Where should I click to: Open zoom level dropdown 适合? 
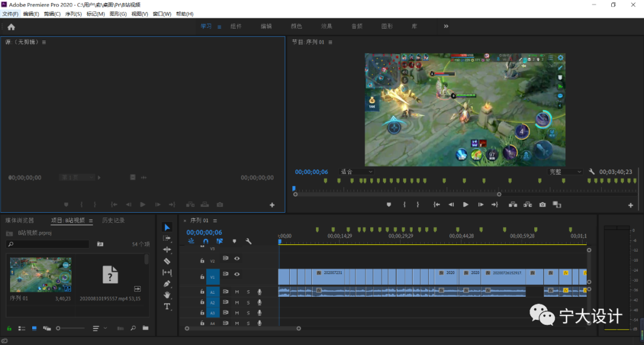[357, 172]
